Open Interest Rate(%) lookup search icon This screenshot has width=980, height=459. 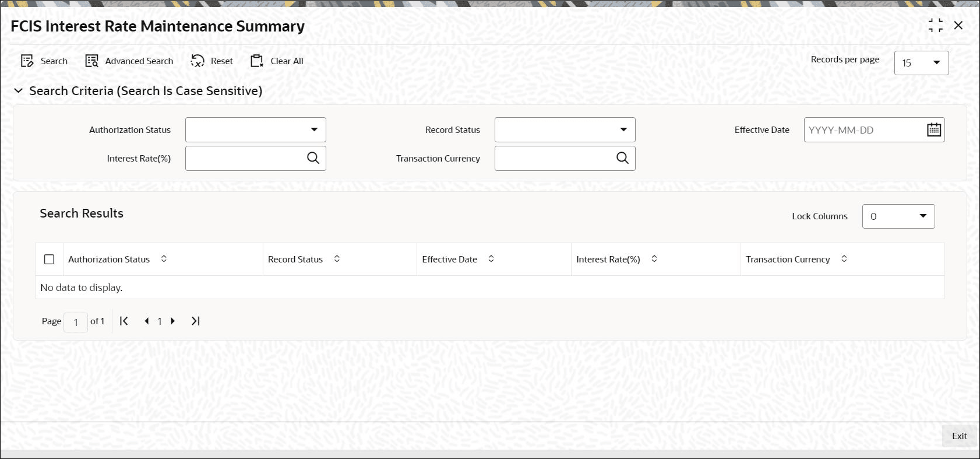coord(313,158)
